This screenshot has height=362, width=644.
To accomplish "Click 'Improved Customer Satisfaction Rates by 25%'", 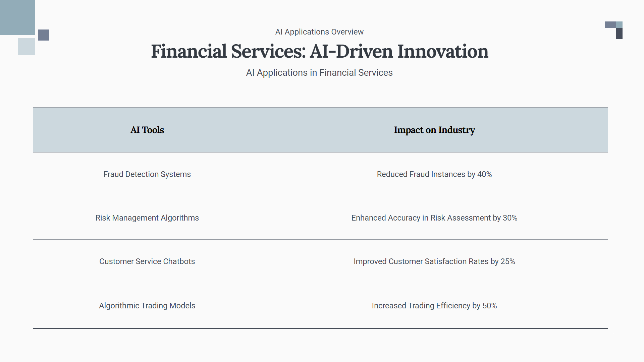I will coord(434,261).
